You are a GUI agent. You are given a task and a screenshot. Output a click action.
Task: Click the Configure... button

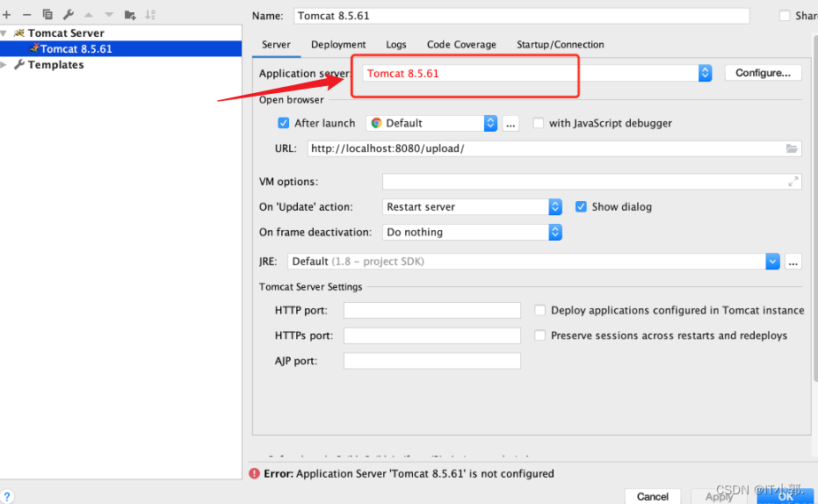763,73
